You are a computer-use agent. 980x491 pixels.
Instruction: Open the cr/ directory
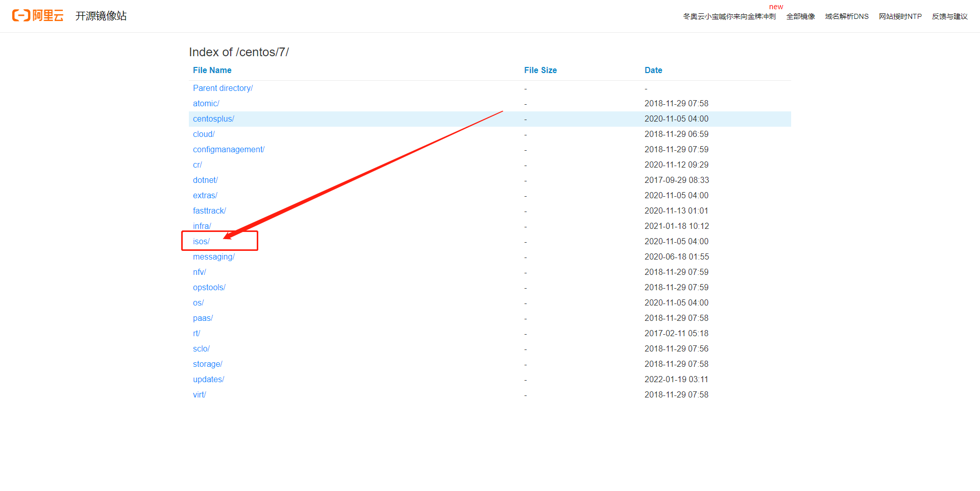coord(198,165)
